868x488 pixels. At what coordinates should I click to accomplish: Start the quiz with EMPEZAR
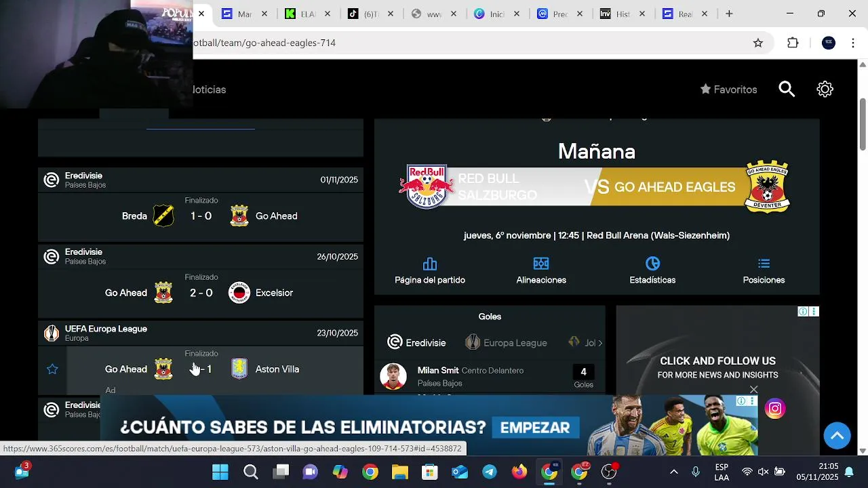[x=535, y=428]
